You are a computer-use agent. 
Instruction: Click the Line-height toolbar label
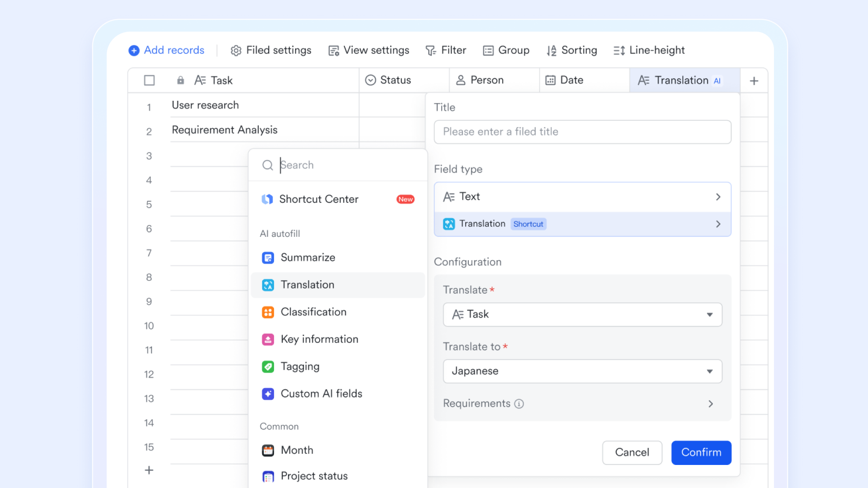657,51
